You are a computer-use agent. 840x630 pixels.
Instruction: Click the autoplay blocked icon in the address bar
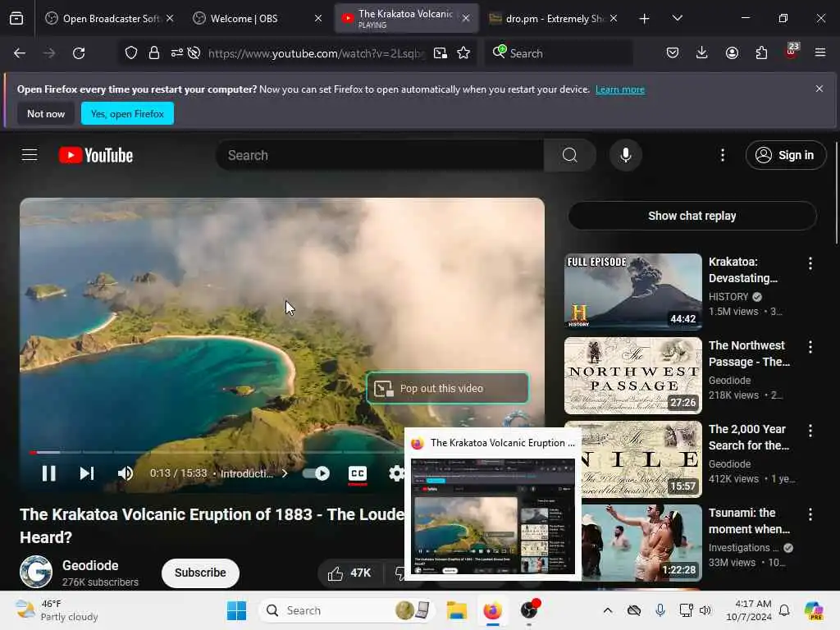click(194, 53)
